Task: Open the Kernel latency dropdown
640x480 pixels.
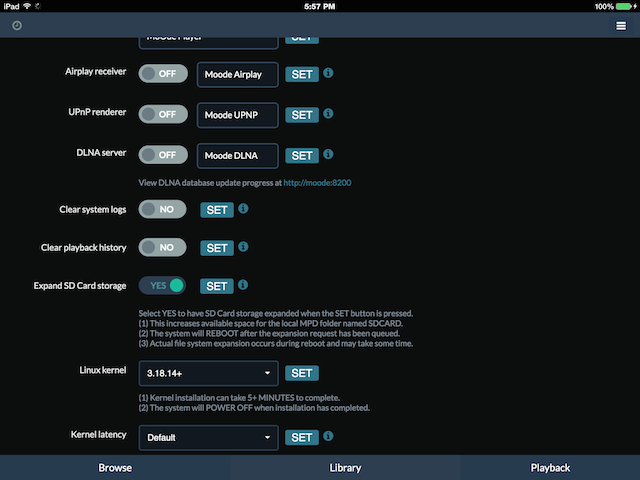Action: (x=209, y=438)
